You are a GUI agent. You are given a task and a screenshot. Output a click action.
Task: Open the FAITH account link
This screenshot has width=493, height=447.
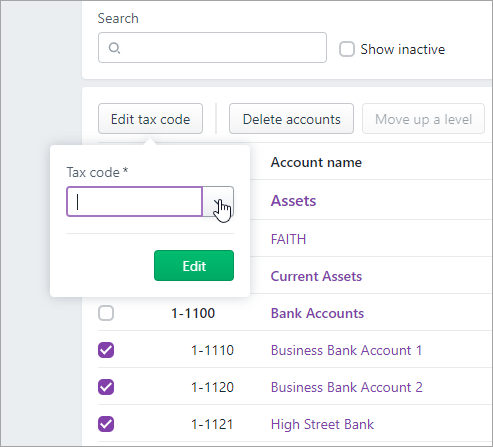[288, 239]
